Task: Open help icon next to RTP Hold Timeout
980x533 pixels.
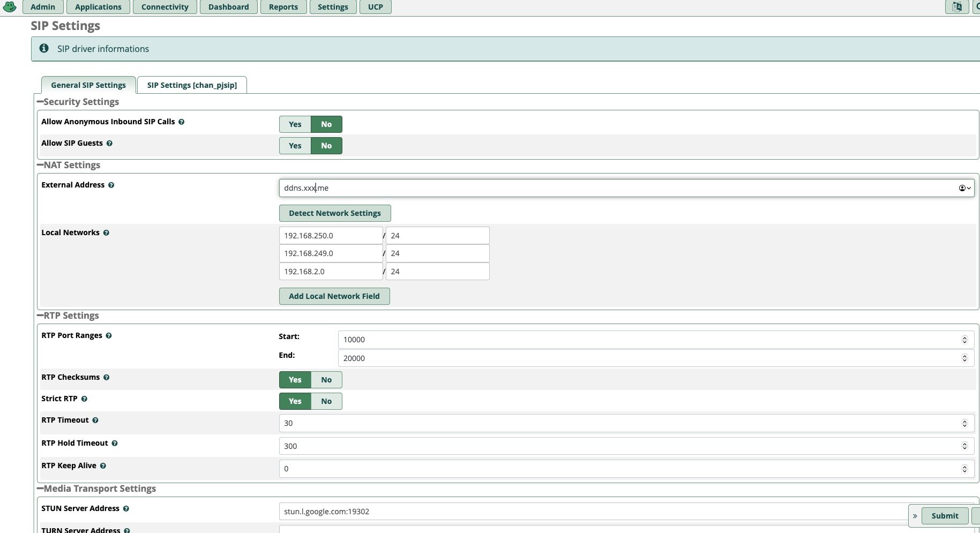Action: pos(115,443)
